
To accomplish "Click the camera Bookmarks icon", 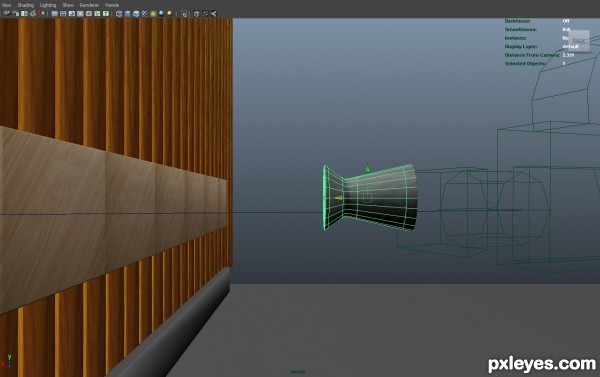I will pyautogui.click(x=24, y=14).
